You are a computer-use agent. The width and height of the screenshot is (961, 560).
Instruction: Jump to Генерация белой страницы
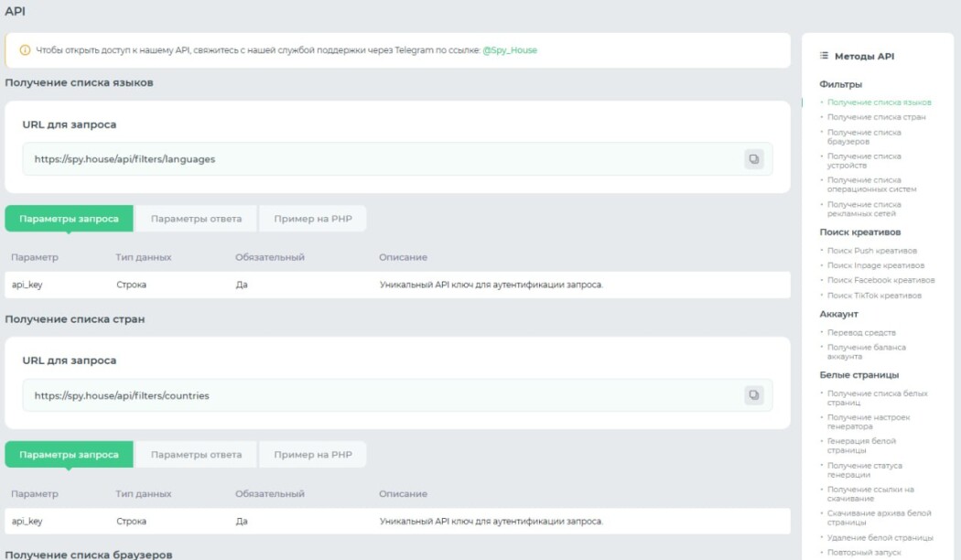coord(861,446)
